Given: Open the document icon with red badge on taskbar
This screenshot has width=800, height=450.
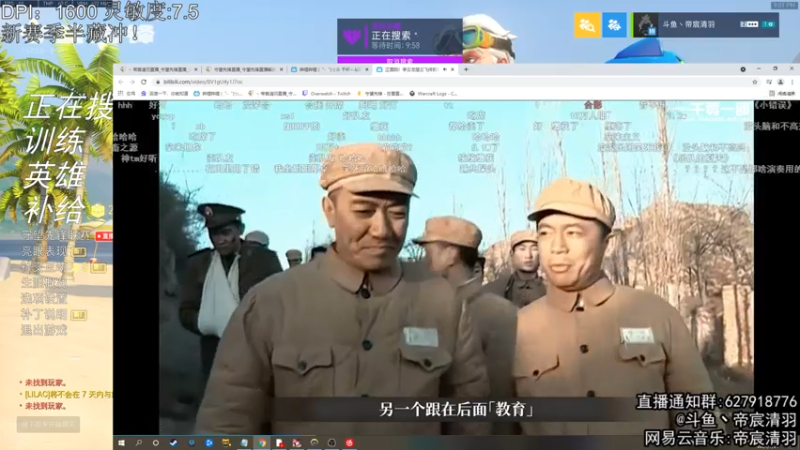Looking at the screenshot, I should click(x=279, y=443).
